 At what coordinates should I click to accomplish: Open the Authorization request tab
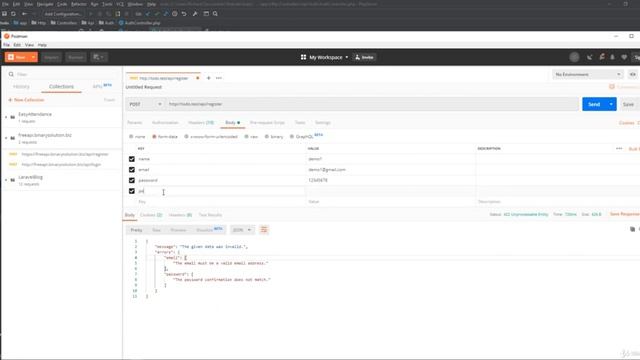tap(165, 122)
